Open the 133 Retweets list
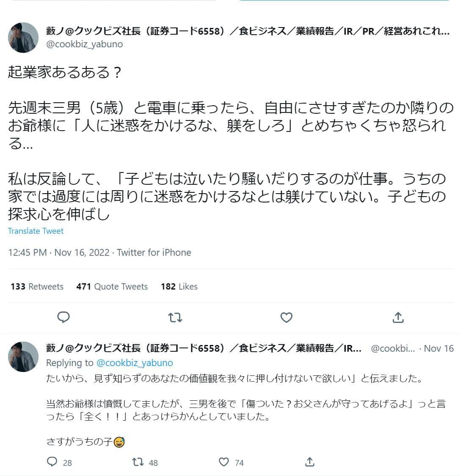The image size is (460, 476). [x=37, y=287]
